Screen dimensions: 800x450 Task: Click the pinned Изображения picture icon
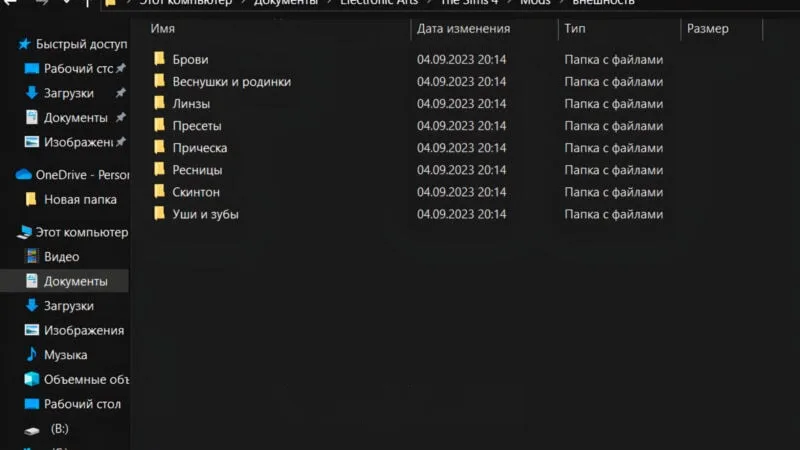(32, 142)
